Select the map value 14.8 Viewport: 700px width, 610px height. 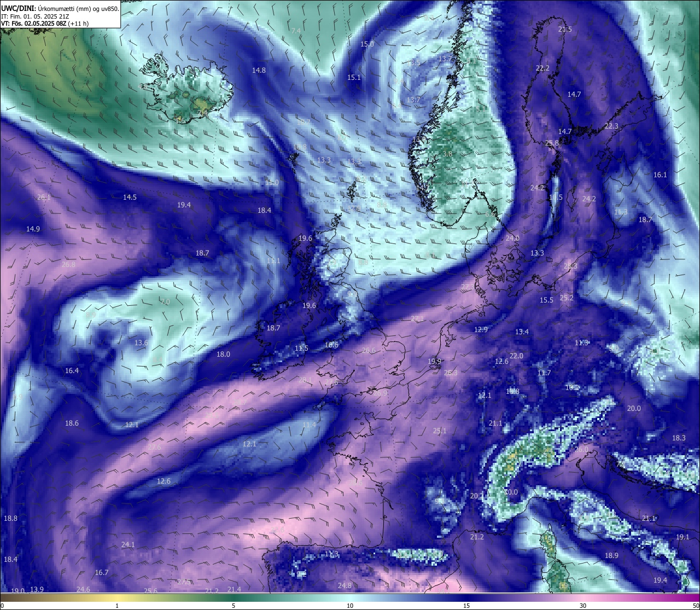(259, 71)
